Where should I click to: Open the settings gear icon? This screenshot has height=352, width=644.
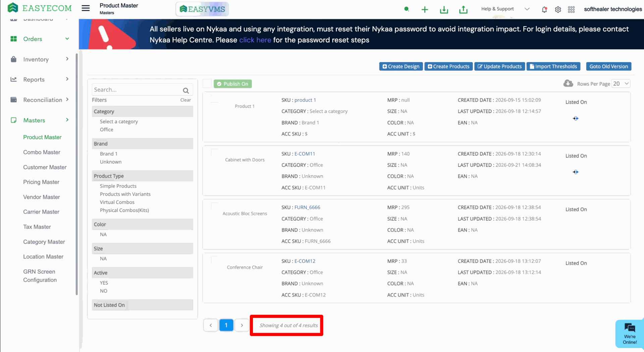(x=558, y=9)
